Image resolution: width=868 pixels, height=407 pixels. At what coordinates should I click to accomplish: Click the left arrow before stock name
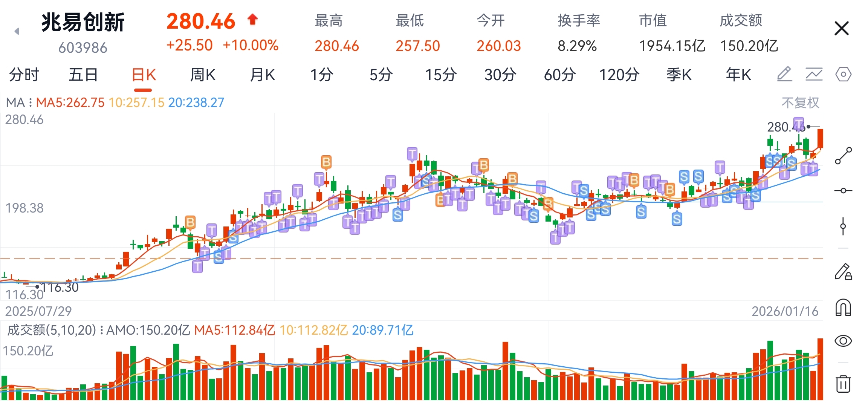pos(17,31)
